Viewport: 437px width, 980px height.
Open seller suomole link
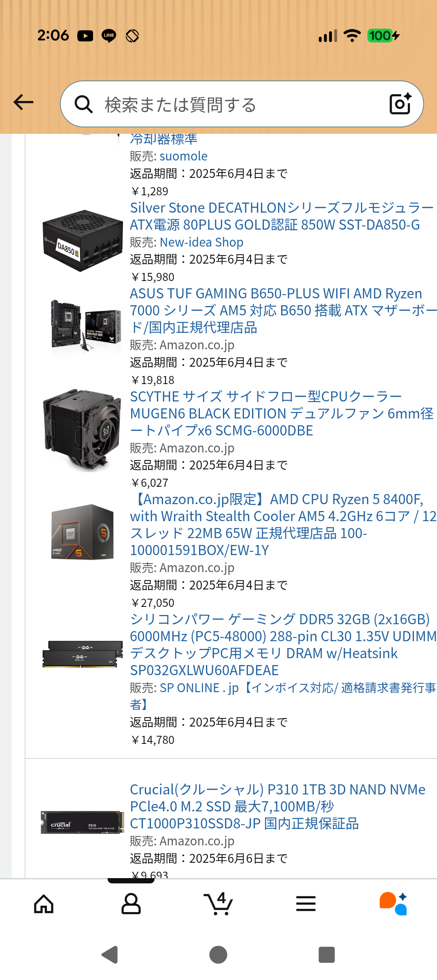pyautogui.click(x=184, y=156)
